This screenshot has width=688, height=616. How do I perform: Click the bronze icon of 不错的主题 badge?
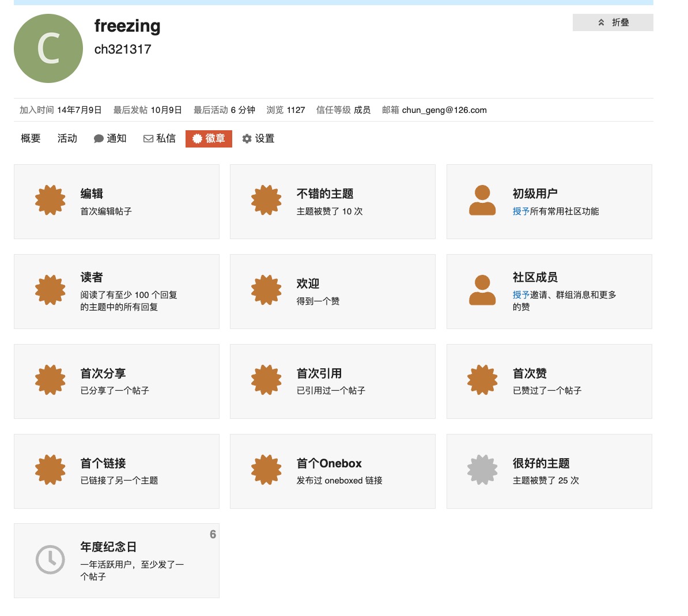tap(266, 200)
